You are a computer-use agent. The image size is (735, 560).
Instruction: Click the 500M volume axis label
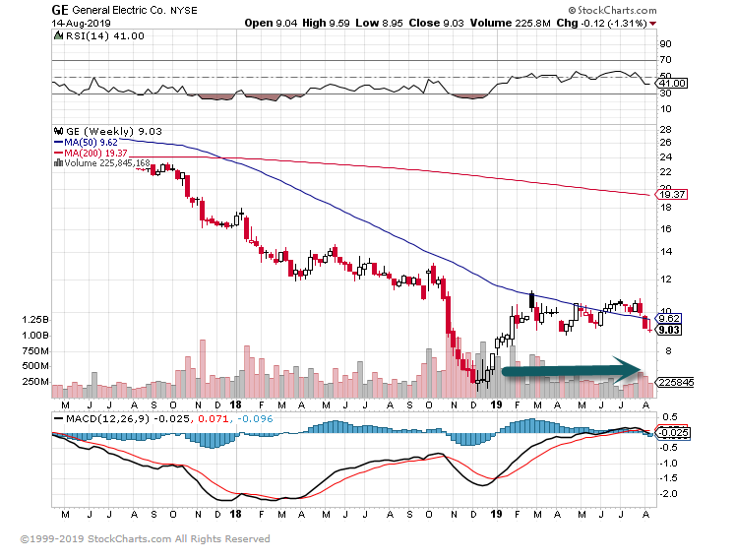(x=35, y=366)
